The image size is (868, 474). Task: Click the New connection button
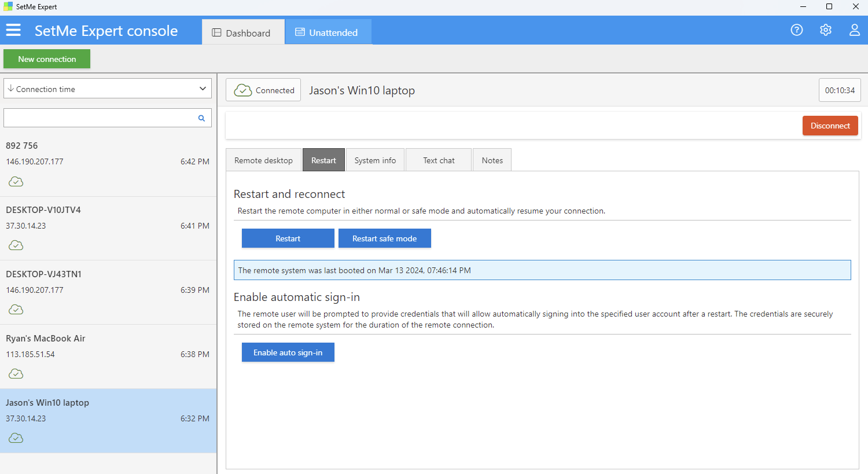point(47,59)
